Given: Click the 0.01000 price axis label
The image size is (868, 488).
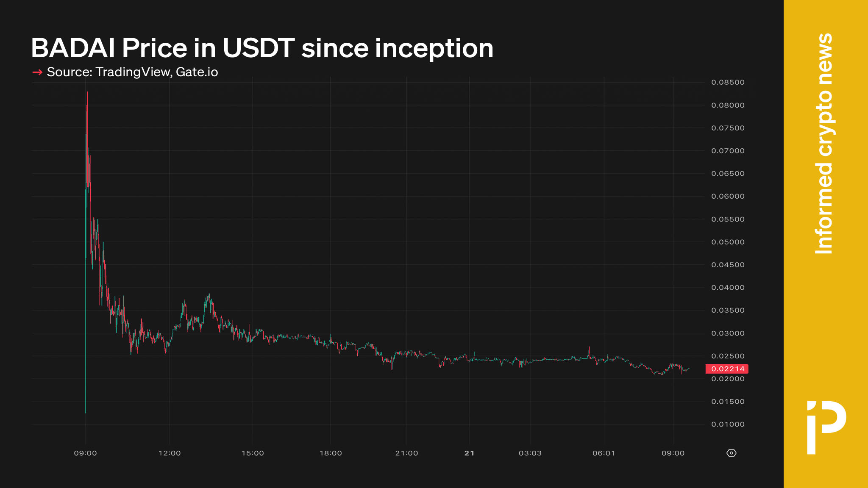Looking at the screenshot, I should [728, 424].
